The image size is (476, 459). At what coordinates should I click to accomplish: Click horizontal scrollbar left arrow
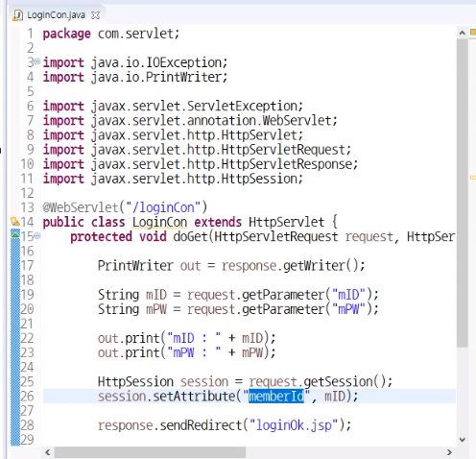pyautogui.click(x=48, y=452)
